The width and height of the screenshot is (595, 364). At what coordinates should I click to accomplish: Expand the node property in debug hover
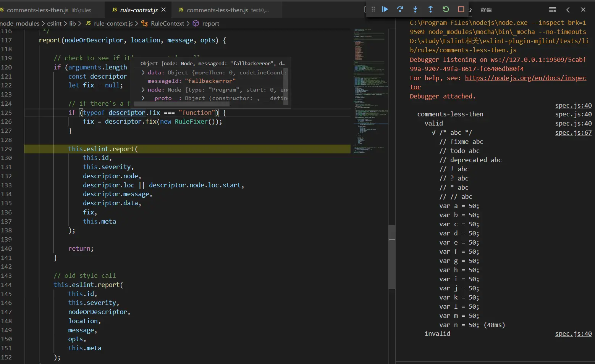(x=143, y=90)
